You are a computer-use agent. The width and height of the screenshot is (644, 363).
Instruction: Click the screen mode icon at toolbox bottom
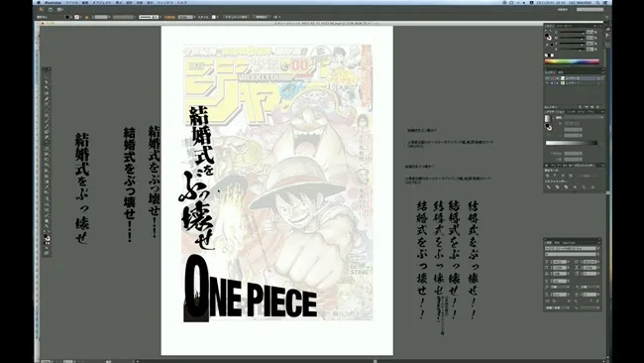click(x=46, y=253)
